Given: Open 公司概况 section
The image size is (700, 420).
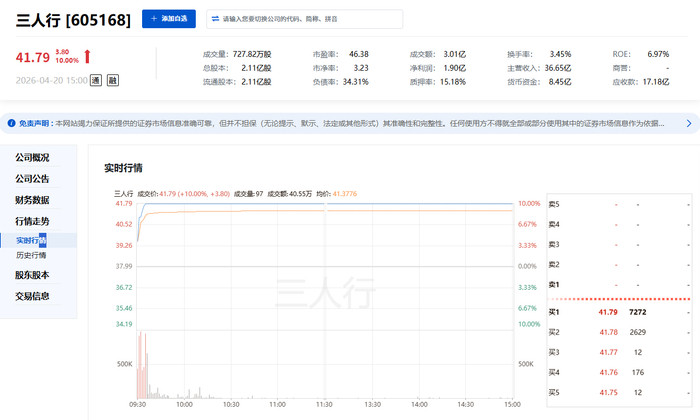Looking at the screenshot, I should coord(32,158).
